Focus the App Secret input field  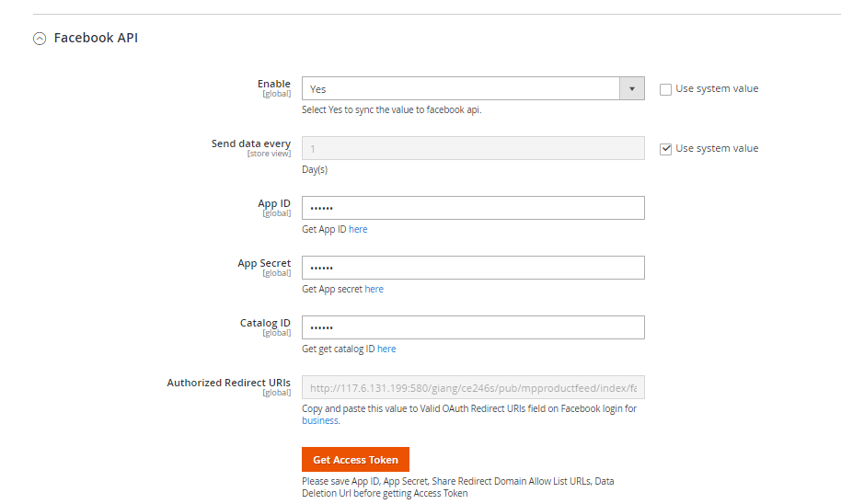point(472,268)
